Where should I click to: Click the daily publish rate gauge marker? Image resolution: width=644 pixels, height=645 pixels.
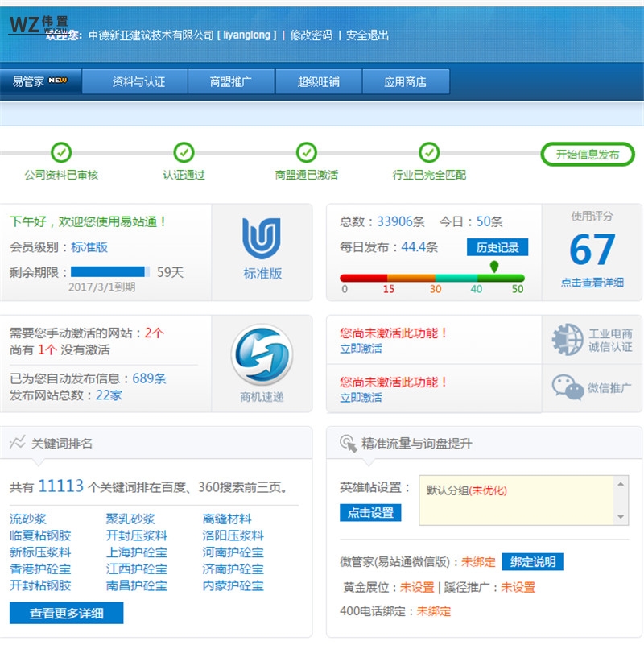pyautogui.click(x=494, y=267)
